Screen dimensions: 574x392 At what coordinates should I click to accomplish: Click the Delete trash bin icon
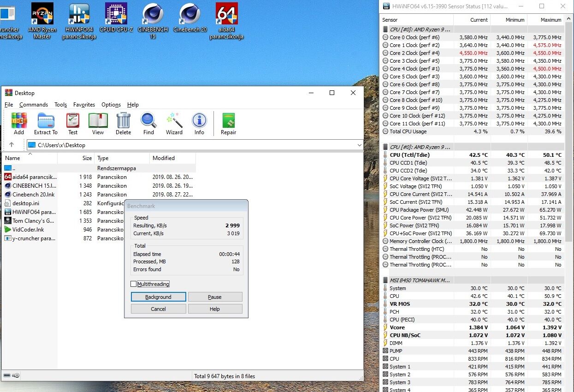point(123,124)
